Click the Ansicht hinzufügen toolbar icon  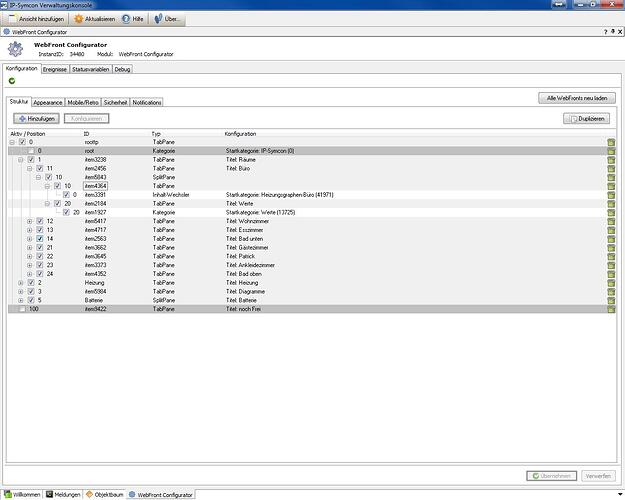(13, 19)
